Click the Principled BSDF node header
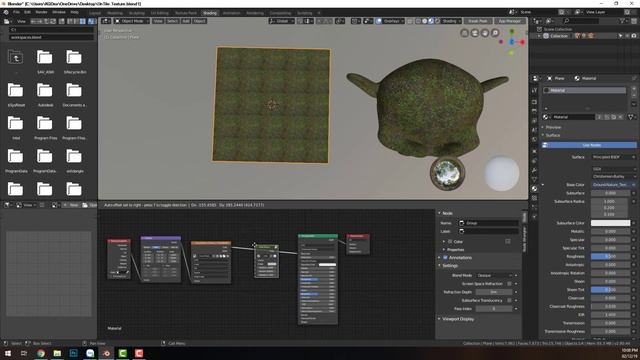640x360 pixels. click(x=318, y=236)
